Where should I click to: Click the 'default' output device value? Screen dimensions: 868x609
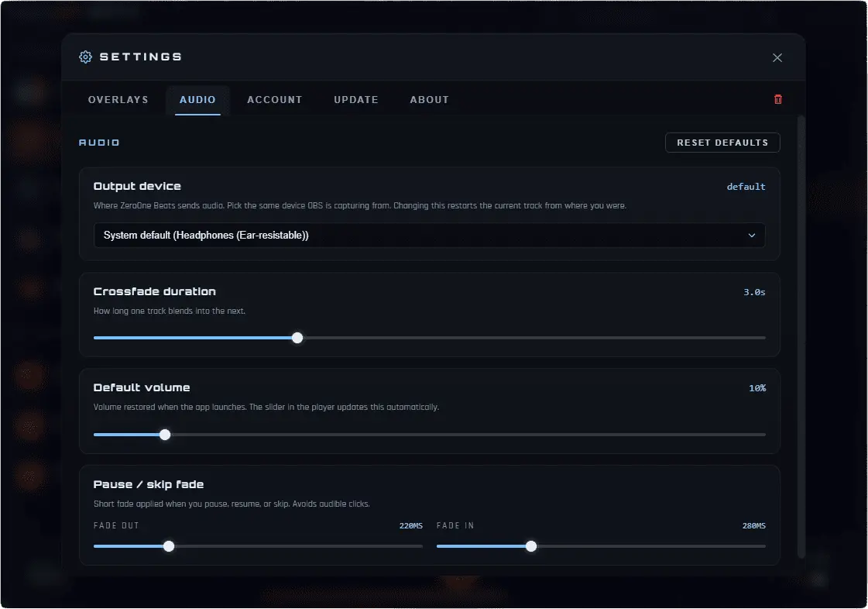tap(746, 187)
